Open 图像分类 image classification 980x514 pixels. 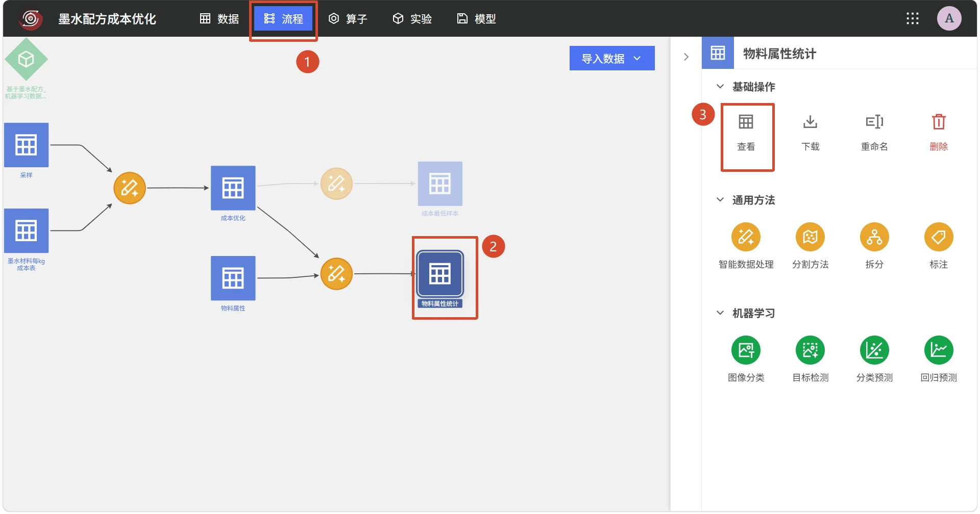(746, 350)
